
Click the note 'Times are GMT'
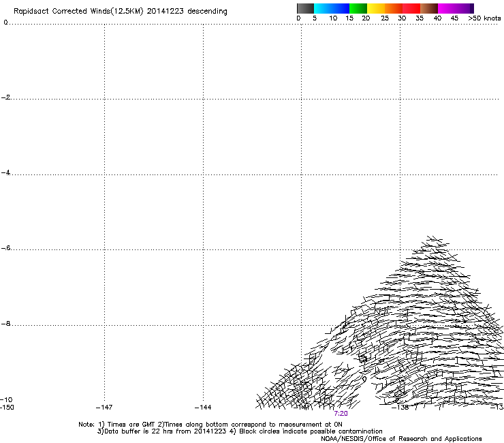[130, 425]
